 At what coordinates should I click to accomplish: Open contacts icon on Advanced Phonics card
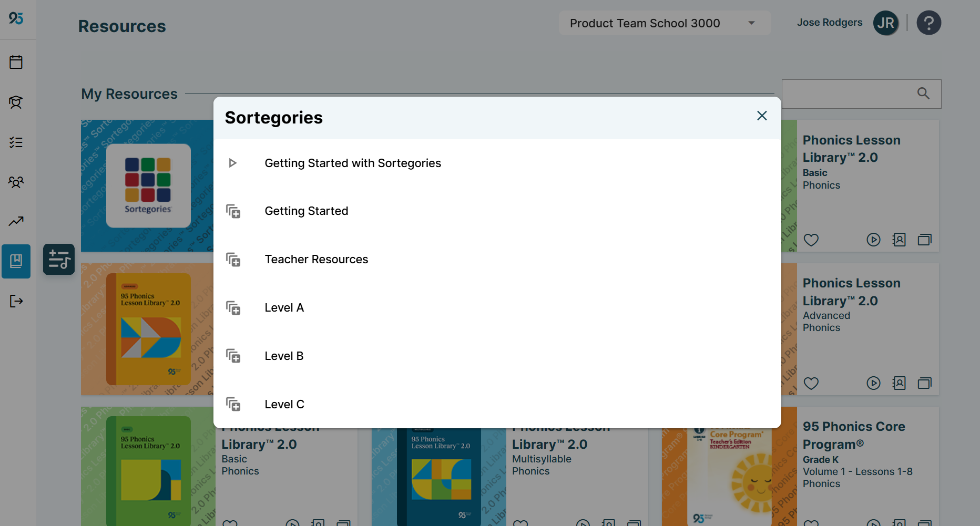[899, 383]
